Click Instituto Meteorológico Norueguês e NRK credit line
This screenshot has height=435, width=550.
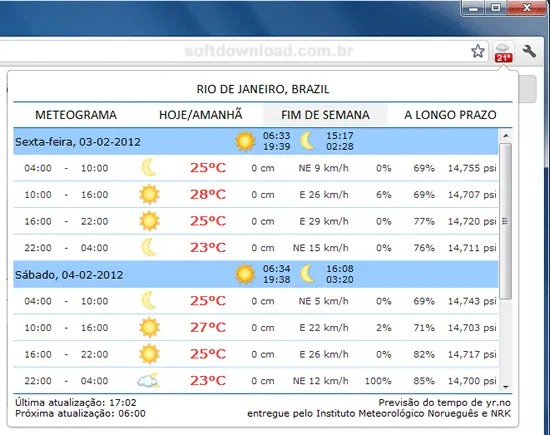[414, 414]
